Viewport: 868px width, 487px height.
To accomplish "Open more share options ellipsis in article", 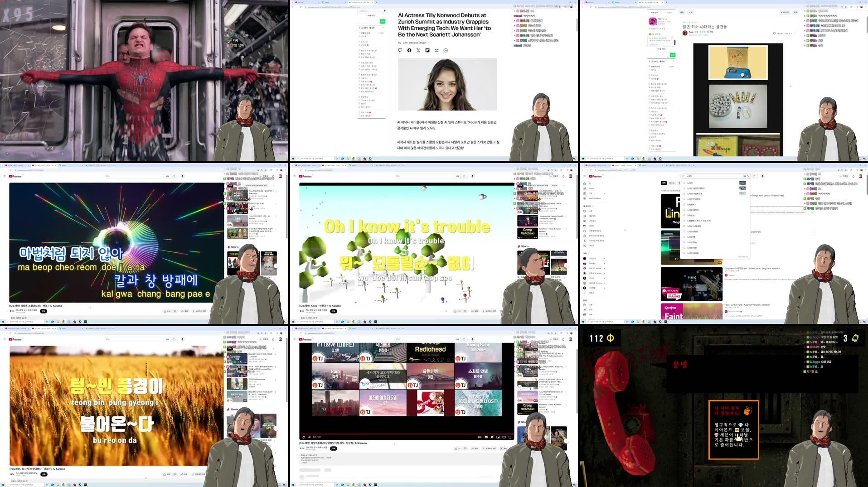I will (x=446, y=50).
